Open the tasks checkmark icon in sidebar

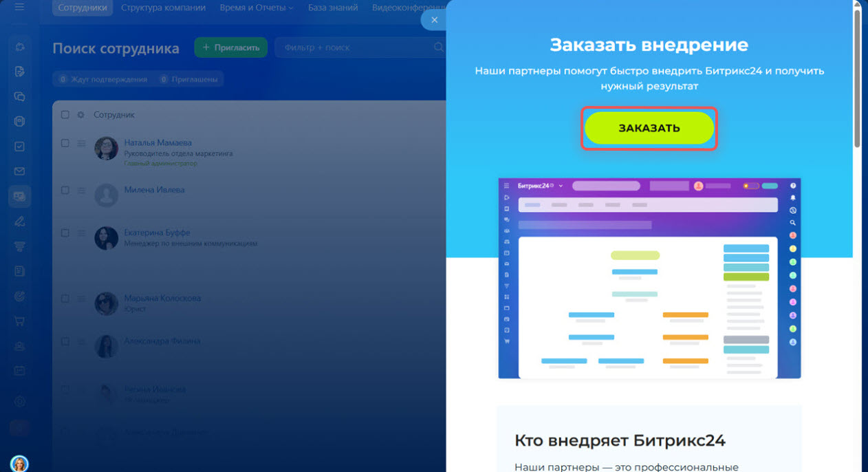[x=19, y=147]
